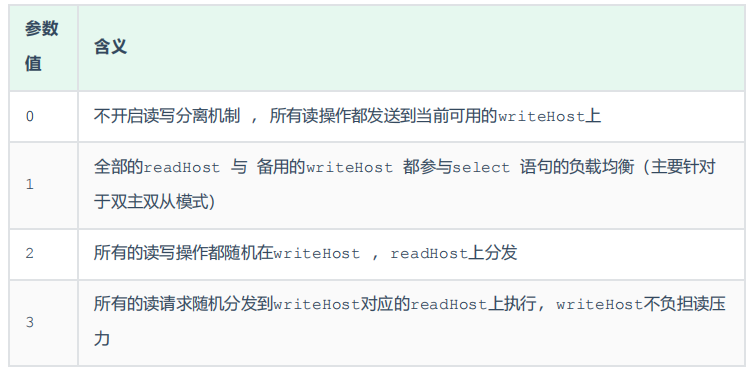
Task: Click writeHost in the value 2 row
Action: [316, 253]
